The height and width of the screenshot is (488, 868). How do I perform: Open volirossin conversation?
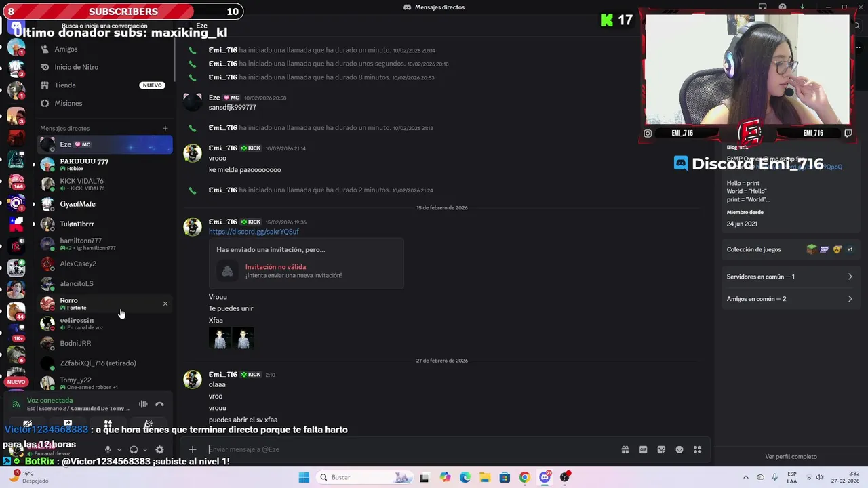pos(104,323)
